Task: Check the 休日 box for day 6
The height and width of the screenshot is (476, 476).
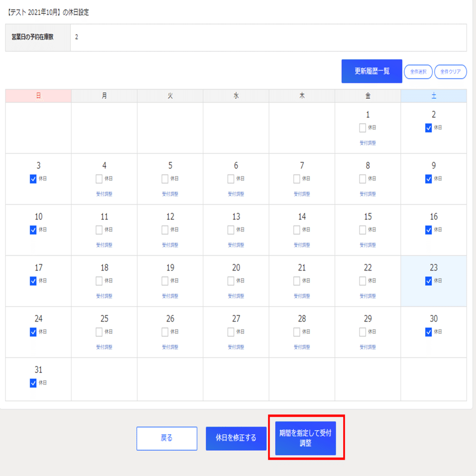Action: [x=231, y=179]
